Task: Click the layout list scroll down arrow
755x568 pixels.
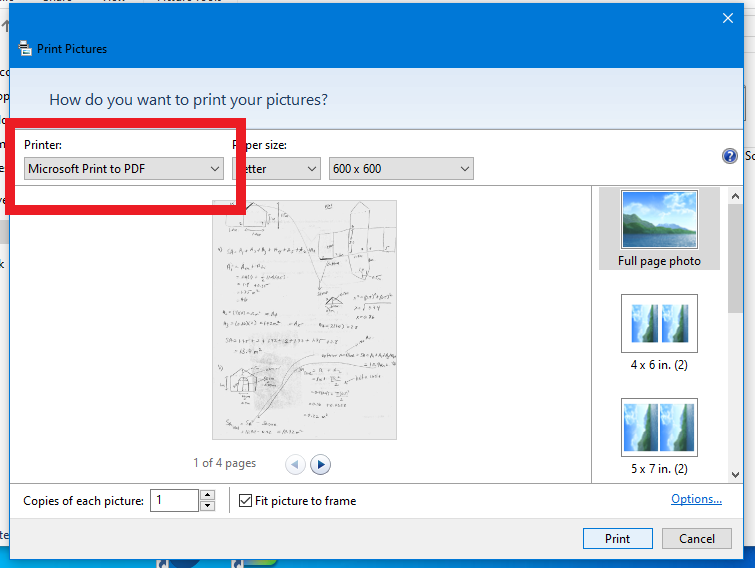Action: [735, 475]
